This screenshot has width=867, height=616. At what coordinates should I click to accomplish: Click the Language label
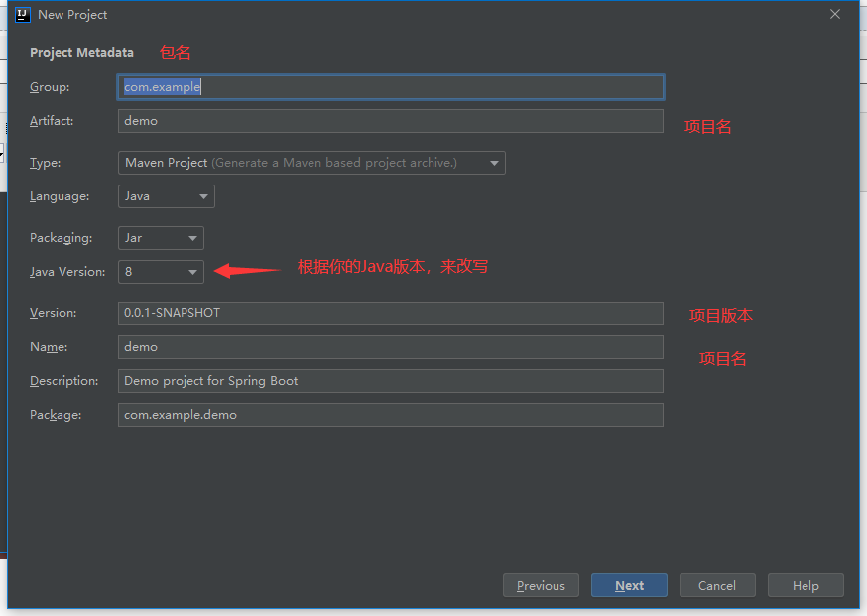[x=60, y=196]
